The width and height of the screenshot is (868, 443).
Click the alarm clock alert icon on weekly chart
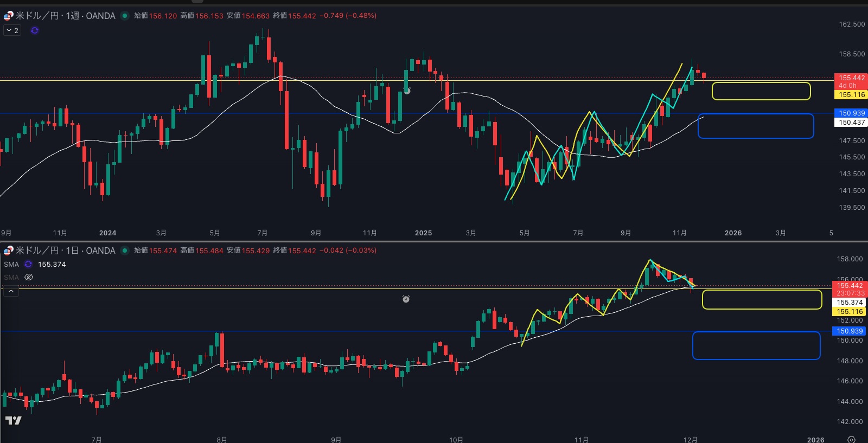(x=407, y=91)
